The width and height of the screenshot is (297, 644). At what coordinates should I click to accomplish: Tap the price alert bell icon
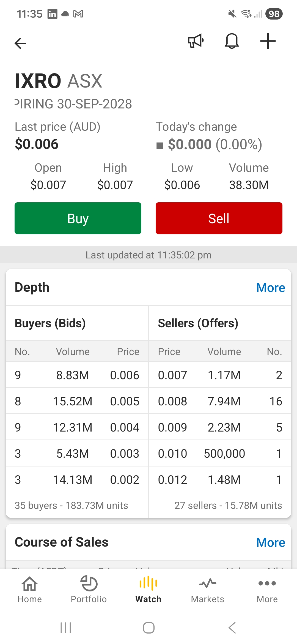(x=232, y=41)
